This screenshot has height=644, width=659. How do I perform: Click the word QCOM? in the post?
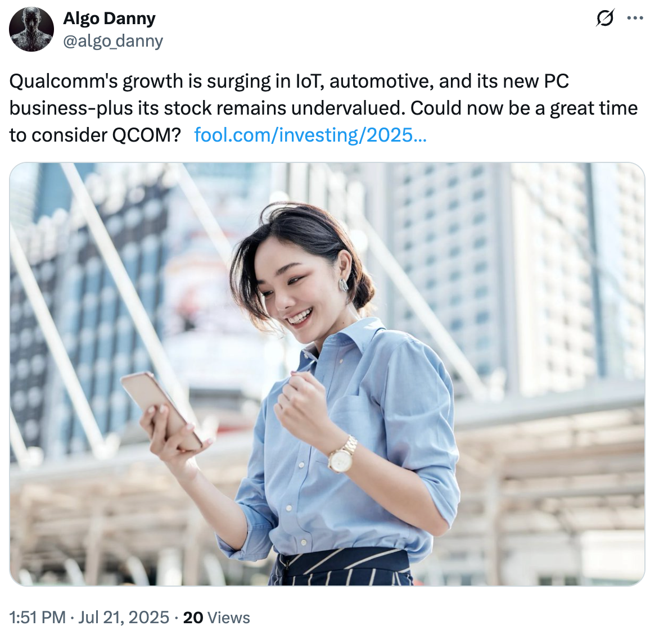[x=146, y=135]
